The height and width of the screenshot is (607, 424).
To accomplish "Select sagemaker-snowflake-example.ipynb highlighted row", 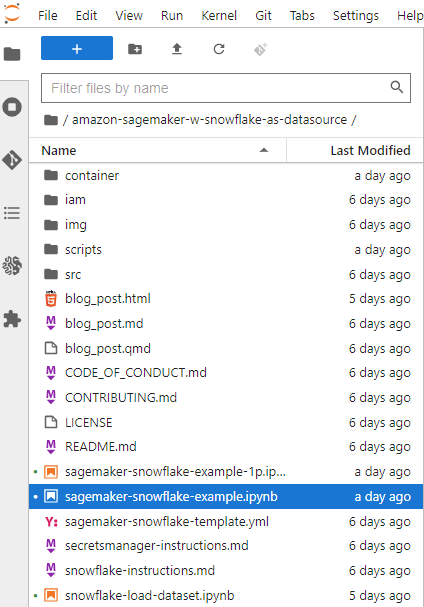I will (226, 496).
